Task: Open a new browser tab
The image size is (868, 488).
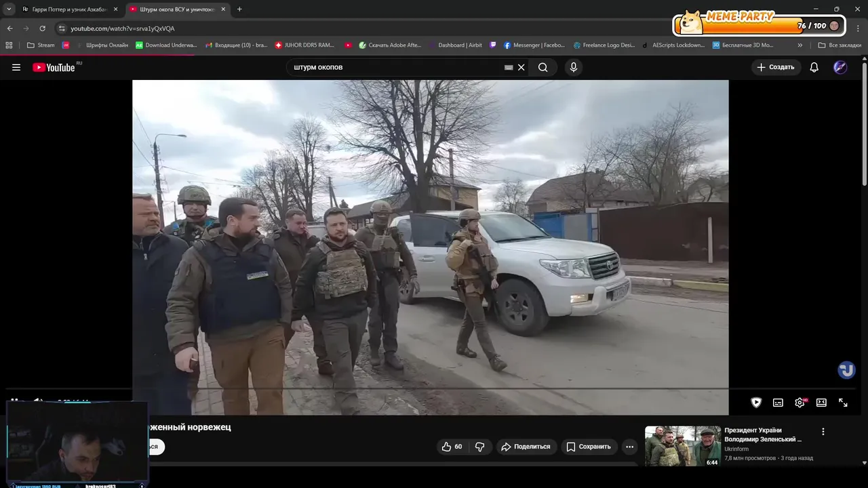Action: click(239, 9)
